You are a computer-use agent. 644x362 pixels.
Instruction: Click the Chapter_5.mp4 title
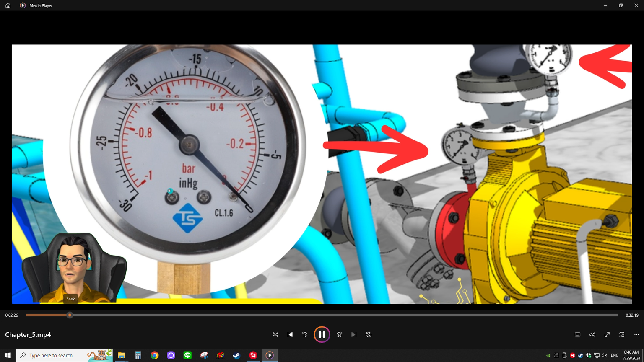tap(28, 335)
